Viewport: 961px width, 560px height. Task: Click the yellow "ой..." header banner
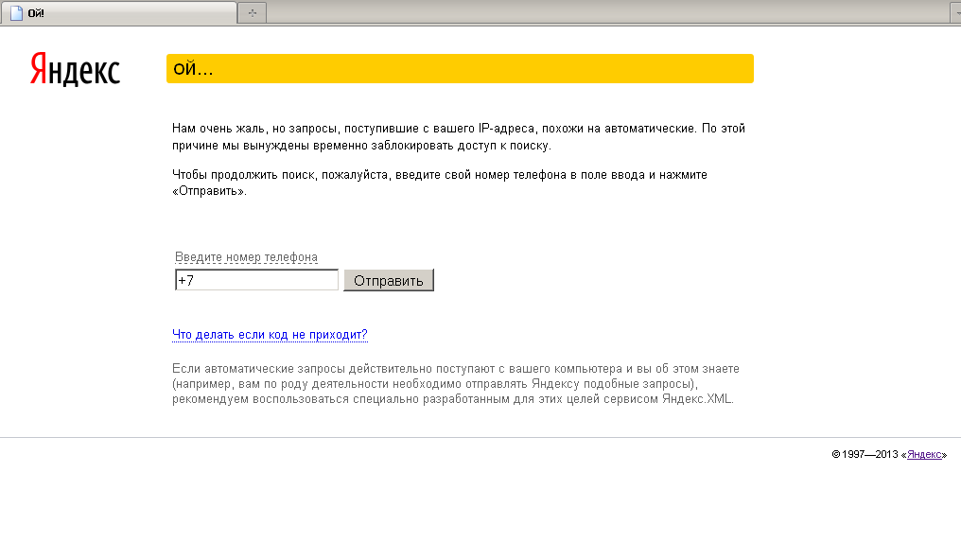click(x=460, y=69)
